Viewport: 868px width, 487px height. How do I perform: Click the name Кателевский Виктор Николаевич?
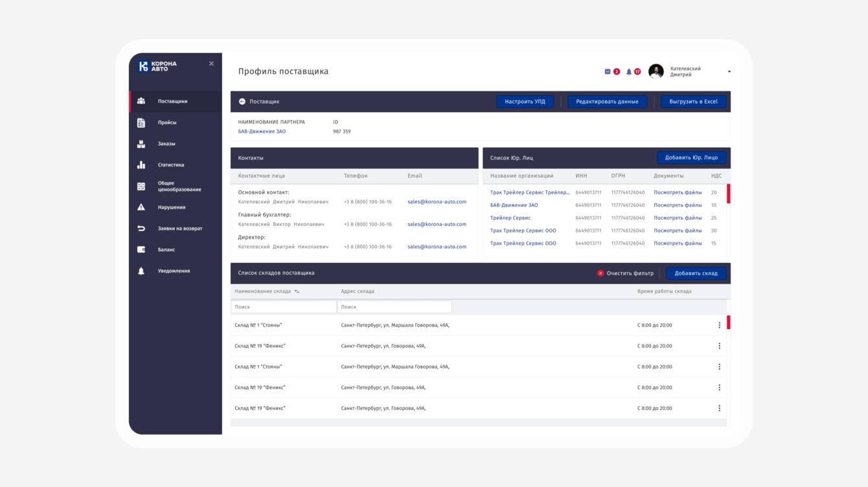coord(281,224)
